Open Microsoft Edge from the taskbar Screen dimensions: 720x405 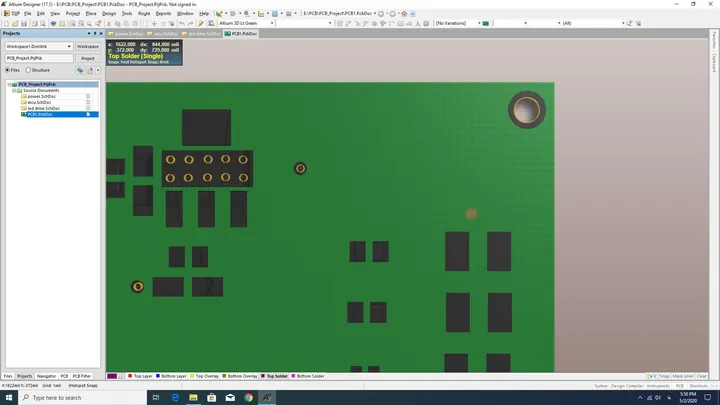pyautogui.click(x=175, y=398)
